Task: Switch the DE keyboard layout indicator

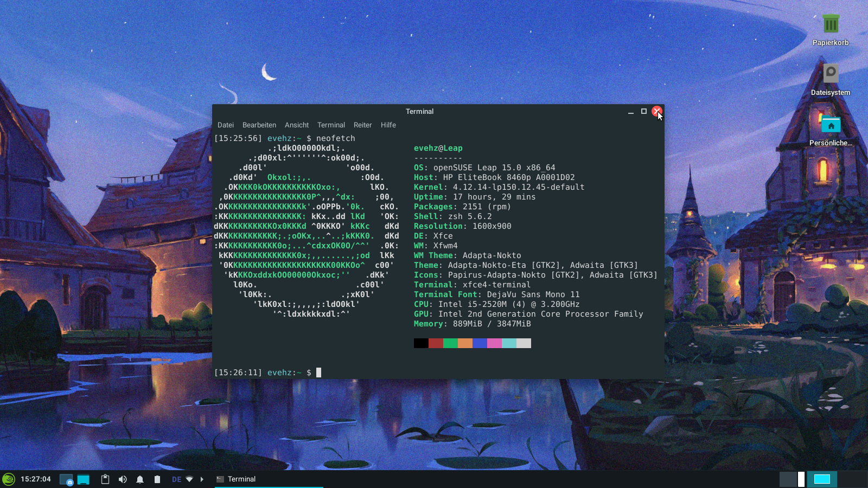Action: (x=176, y=479)
